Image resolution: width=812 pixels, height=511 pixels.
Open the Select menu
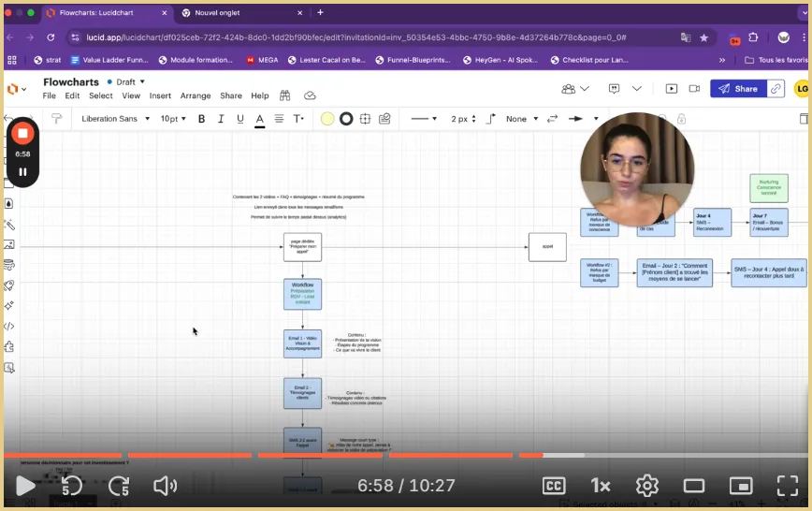[x=100, y=95]
